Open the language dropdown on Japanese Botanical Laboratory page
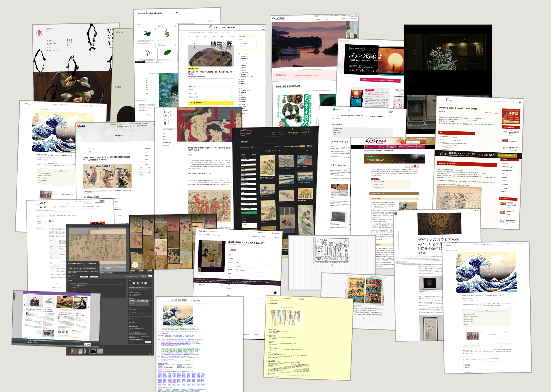The image size is (551, 392). 210,20
